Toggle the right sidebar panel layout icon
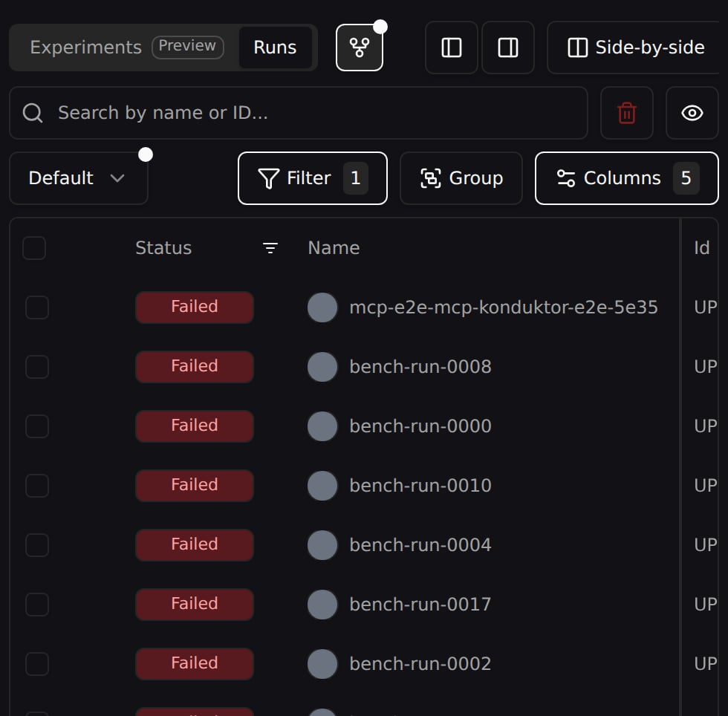Screen dimensions: 728x716 [x=508, y=48]
